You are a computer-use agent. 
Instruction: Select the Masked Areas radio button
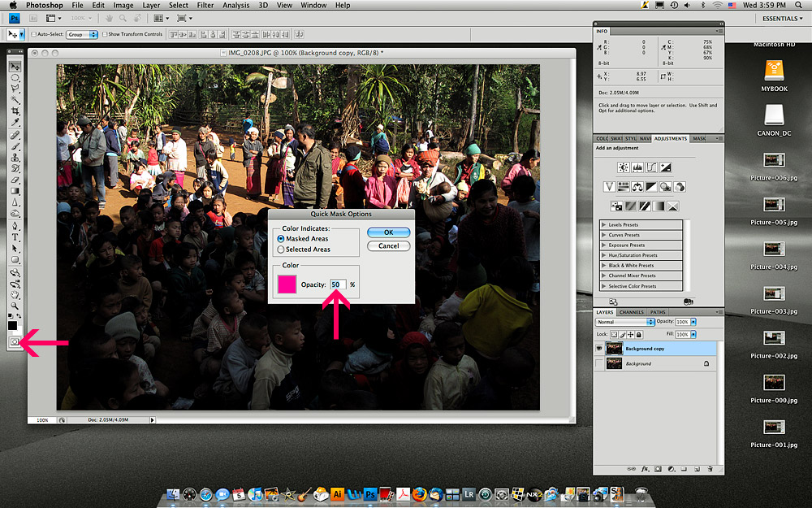(x=281, y=239)
